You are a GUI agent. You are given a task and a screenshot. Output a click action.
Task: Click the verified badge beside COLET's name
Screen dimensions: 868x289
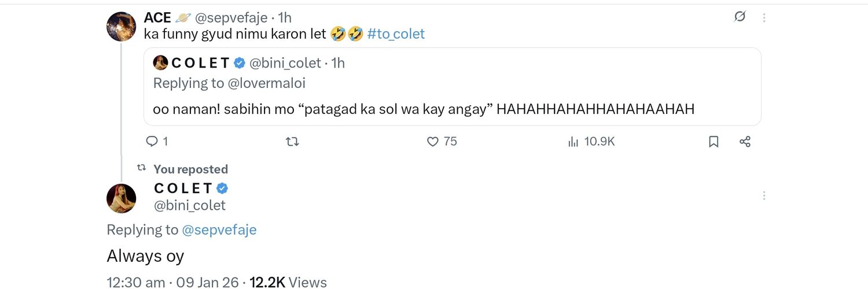coord(222,188)
